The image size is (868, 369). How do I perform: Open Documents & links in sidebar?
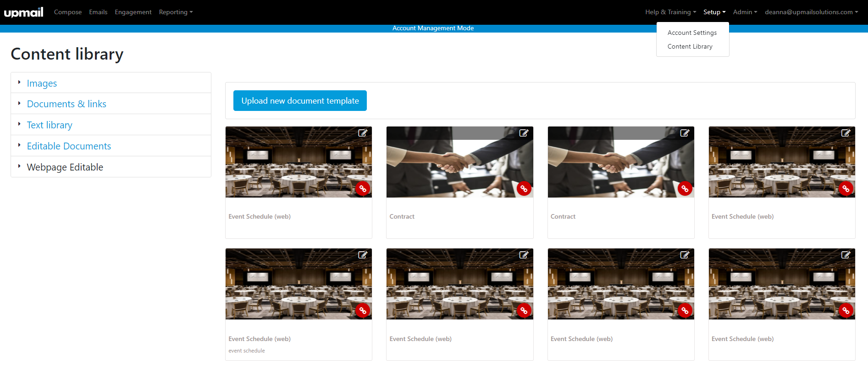tap(66, 104)
